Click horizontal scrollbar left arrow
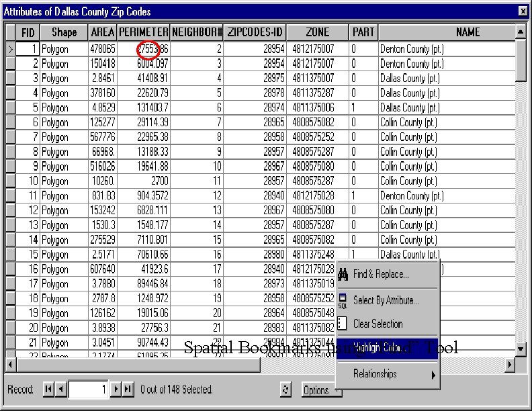This screenshot has height=411, width=532. 11,365
